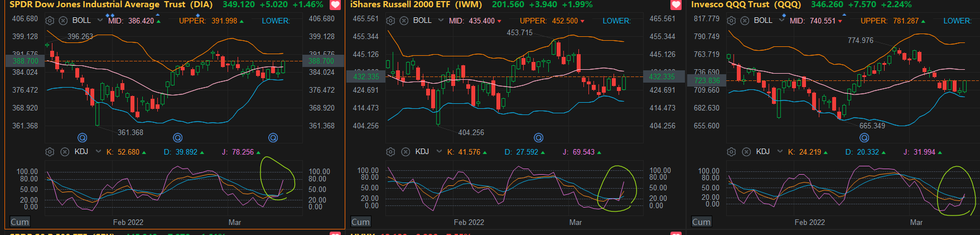Toggle favorite heart for DIA chart

pyautogui.click(x=335, y=5)
